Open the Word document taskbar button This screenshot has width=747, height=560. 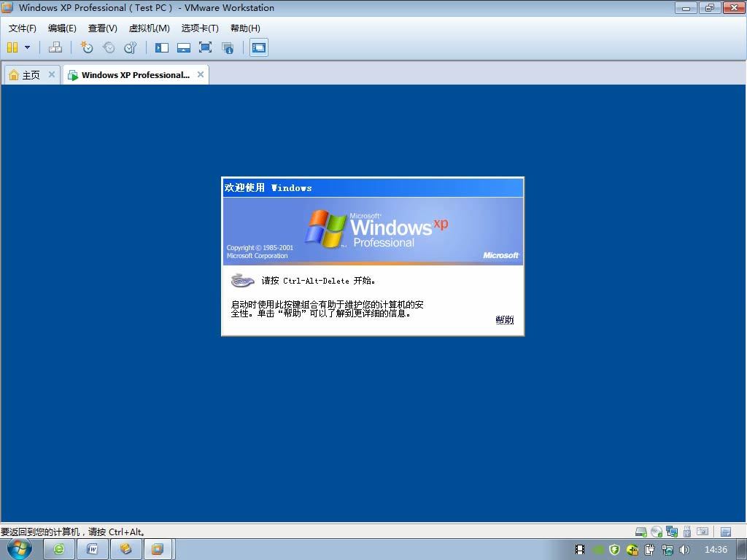(93, 549)
